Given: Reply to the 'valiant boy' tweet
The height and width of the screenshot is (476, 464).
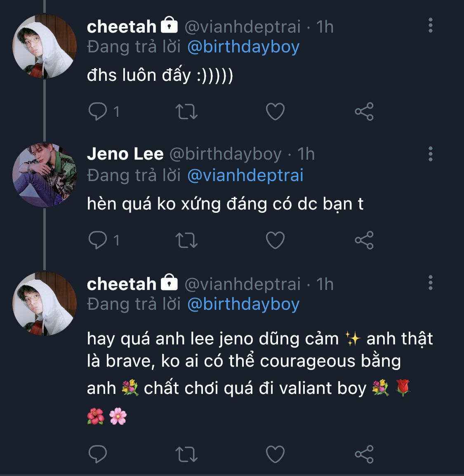Looking at the screenshot, I should (x=98, y=454).
